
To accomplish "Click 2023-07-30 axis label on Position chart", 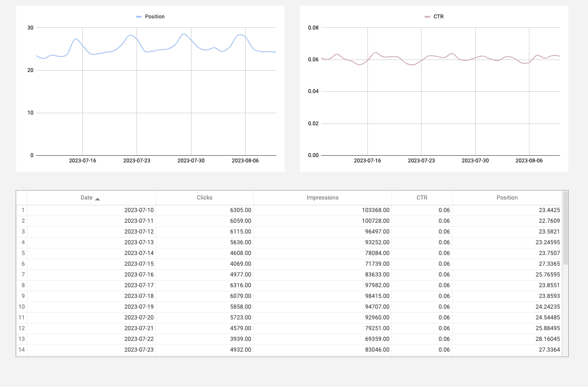I will point(191,160).
